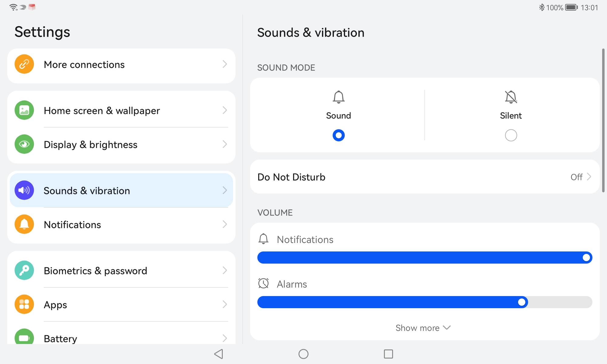This screenshot has width=607, height=364.
Task: Tap the home circle navigation button
Action: [303, 354]
